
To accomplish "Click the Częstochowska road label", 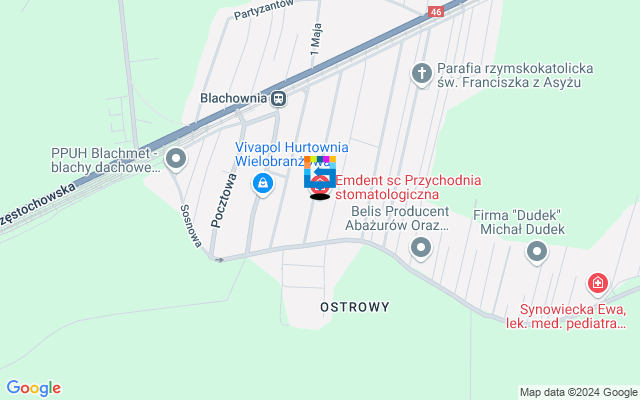I will point(37,204).
